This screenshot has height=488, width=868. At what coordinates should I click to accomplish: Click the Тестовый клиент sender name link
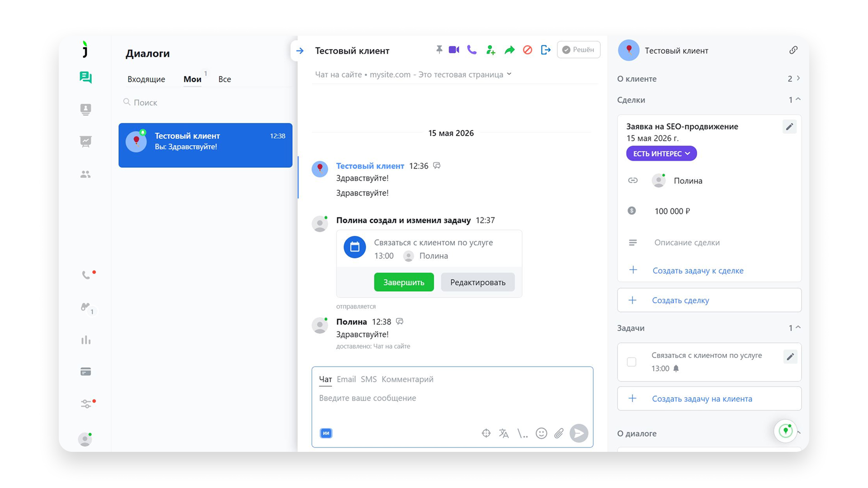click(370, 166)
